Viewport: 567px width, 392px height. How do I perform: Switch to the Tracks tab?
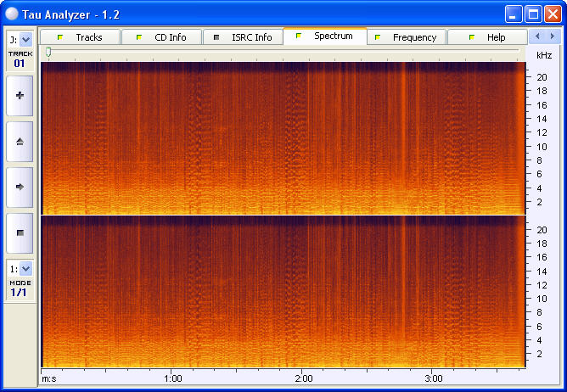click(81, 37)
